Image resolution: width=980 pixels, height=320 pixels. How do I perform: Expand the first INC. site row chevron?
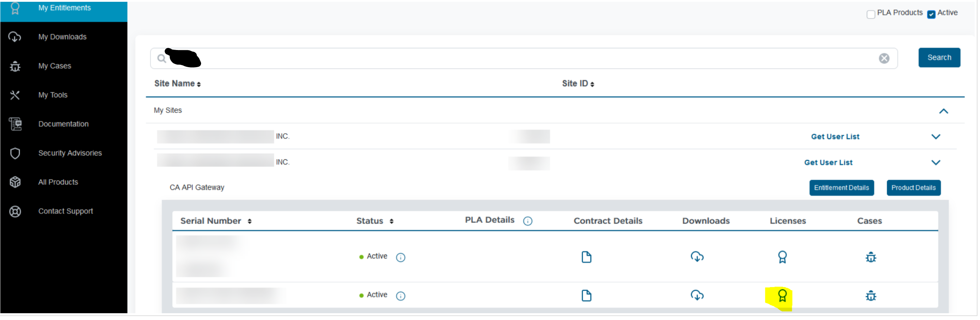coord(935,136)
